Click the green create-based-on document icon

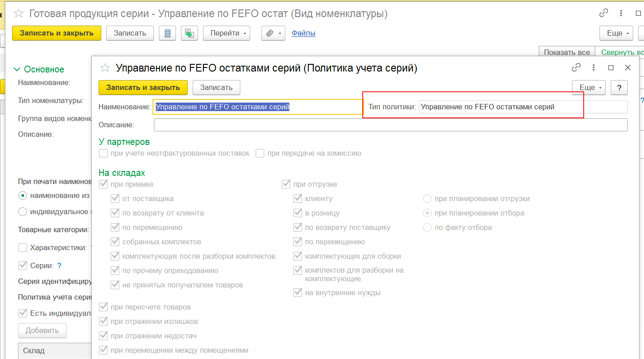click(x=189, y=33)
